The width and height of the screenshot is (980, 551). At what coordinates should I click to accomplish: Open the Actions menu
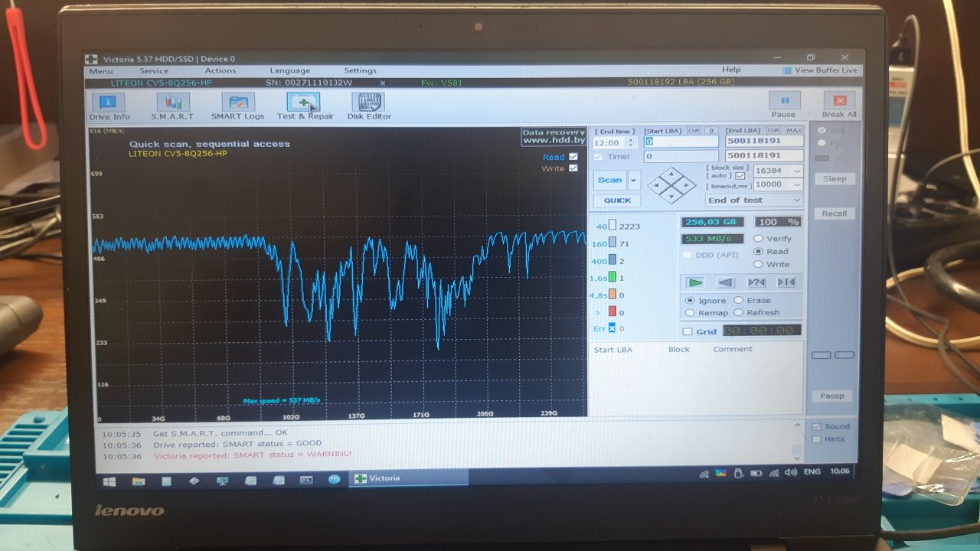pyautogui.click(x=220, y=70)
